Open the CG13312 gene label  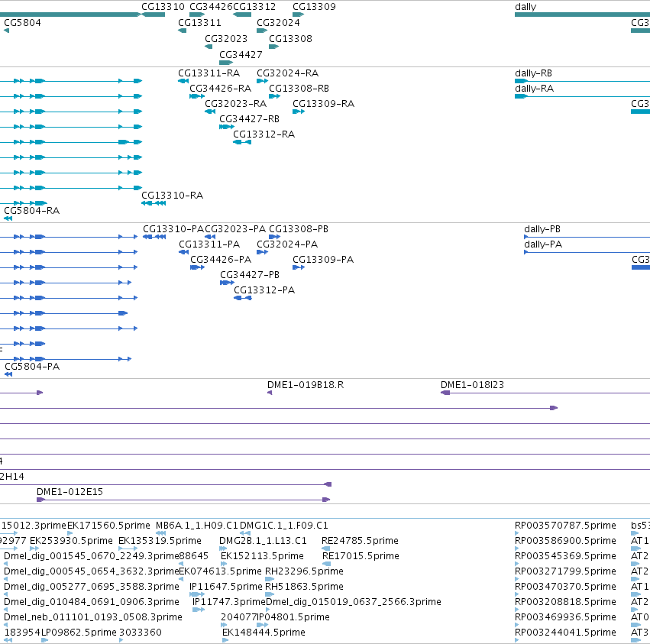point(254,7)
